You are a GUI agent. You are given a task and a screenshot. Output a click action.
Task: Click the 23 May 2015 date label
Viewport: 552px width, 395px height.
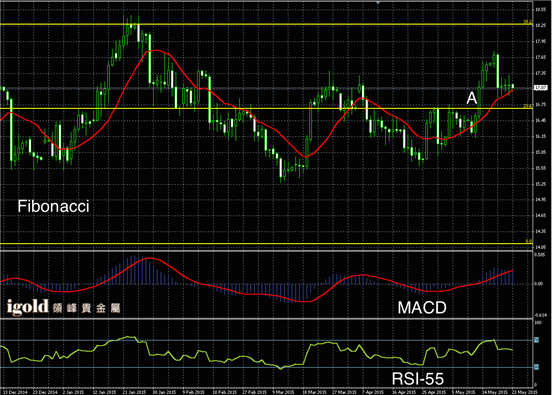[525, 392]
